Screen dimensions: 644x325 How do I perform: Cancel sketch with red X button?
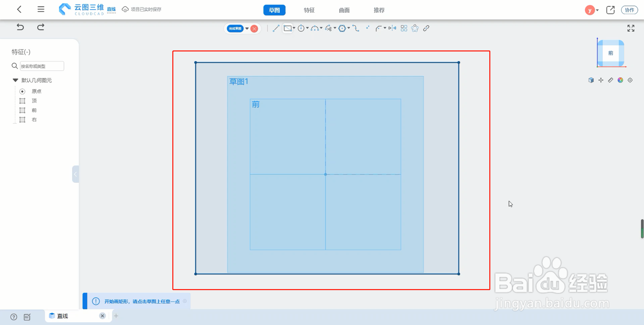tap(254, 29)
